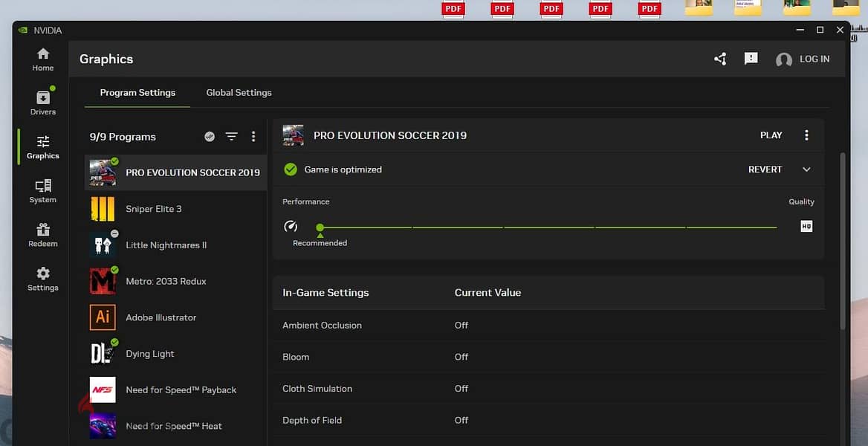Open the Home section in sidebar
This screenshot has height=446, width=868.
coord(42,59)
